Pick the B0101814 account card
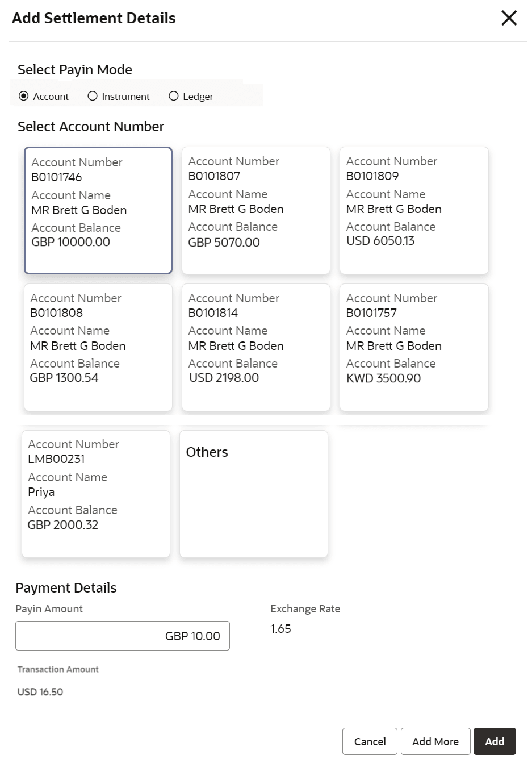532x763 pixels. pos(255,347)
